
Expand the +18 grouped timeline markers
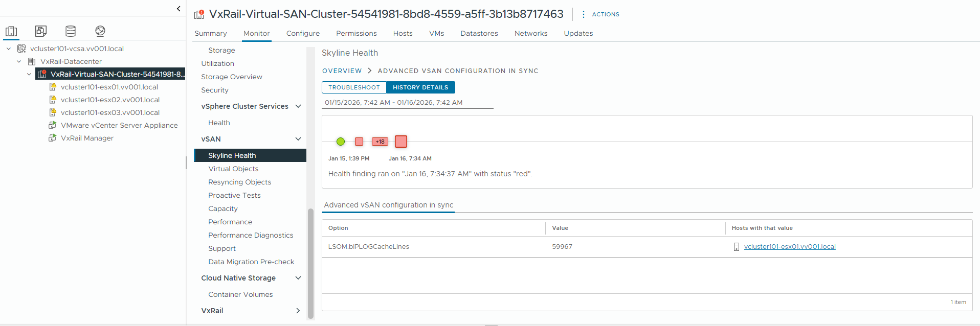pyautogui.click(x=380, y=142)
